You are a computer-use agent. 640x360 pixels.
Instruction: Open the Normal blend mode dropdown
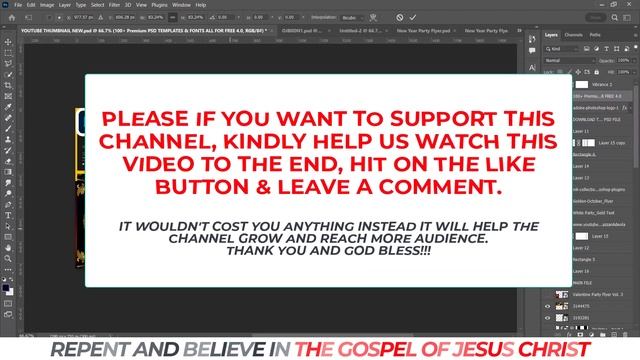(x=570, y=60)
